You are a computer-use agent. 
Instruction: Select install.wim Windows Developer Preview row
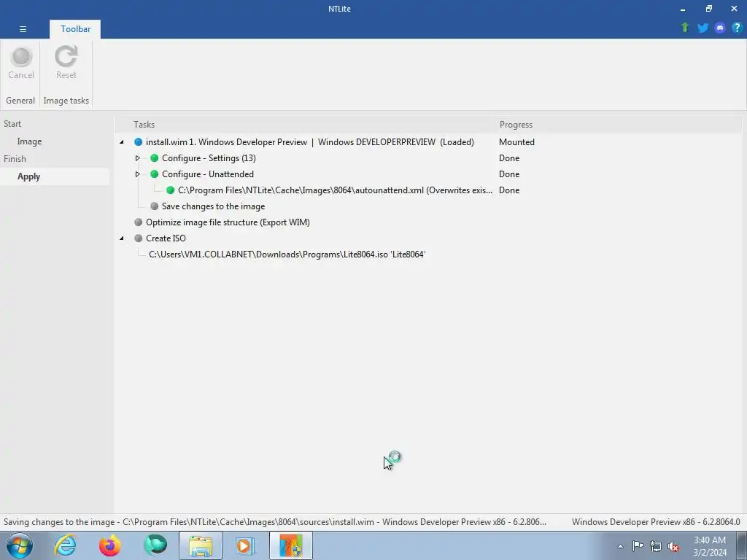(309, 142)
